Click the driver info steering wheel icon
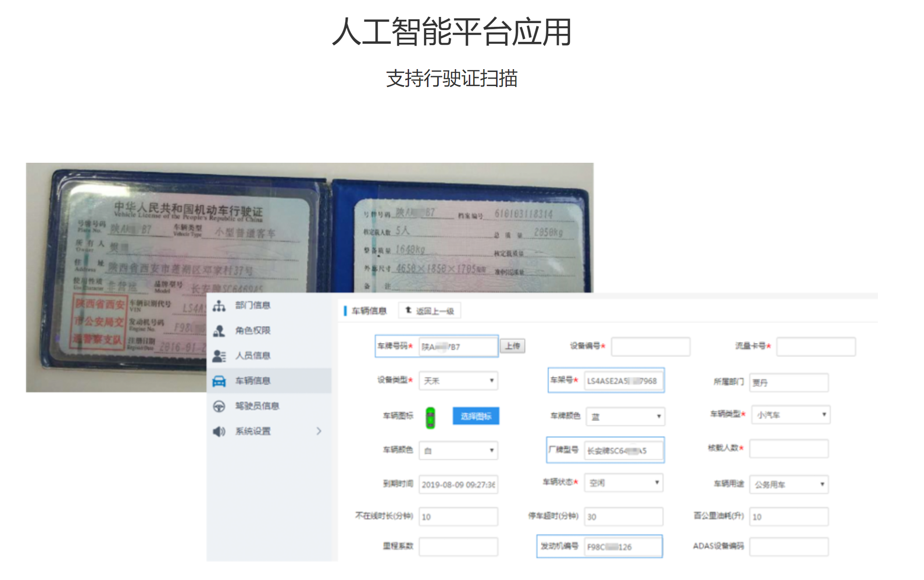This screenshot has height=580, width=924. (x=219, y=406)
